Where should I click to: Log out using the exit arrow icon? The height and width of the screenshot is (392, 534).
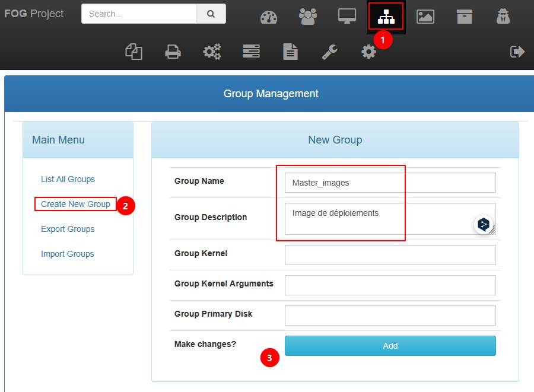[x=517, y=52]
